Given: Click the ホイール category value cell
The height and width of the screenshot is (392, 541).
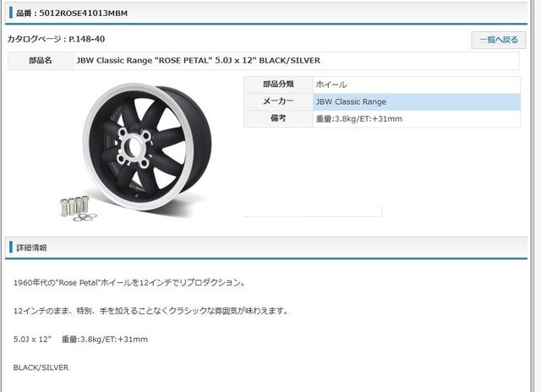Looking at the screenshot, I should 417,84.
